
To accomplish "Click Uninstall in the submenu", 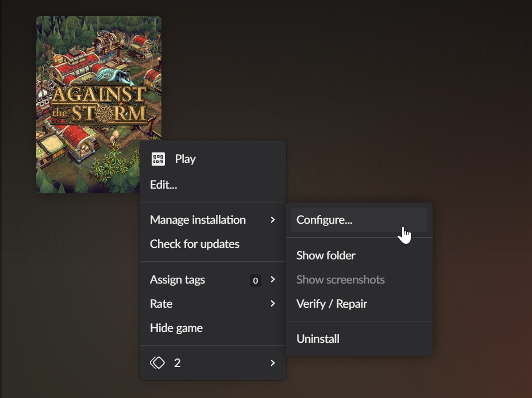I will pos(359,339).
